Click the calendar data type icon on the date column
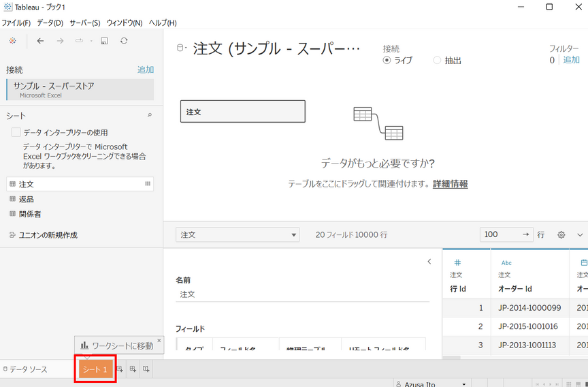588x387 pixels. click(x=584, y=263)
